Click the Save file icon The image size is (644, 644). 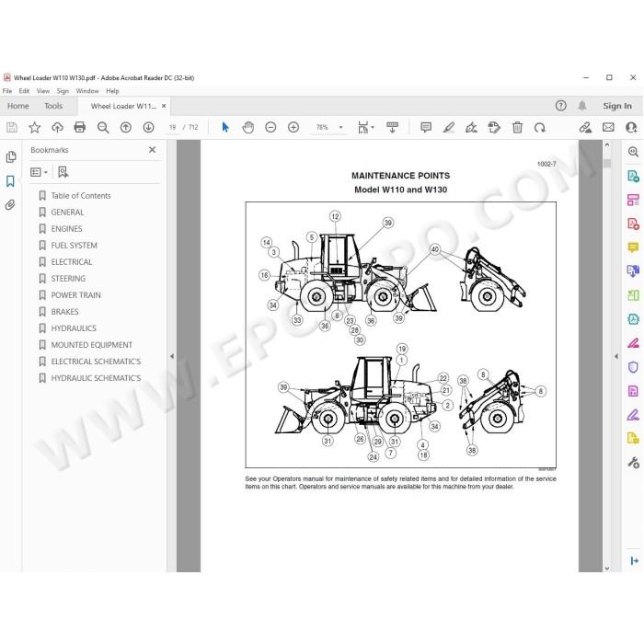click(12, 127)
